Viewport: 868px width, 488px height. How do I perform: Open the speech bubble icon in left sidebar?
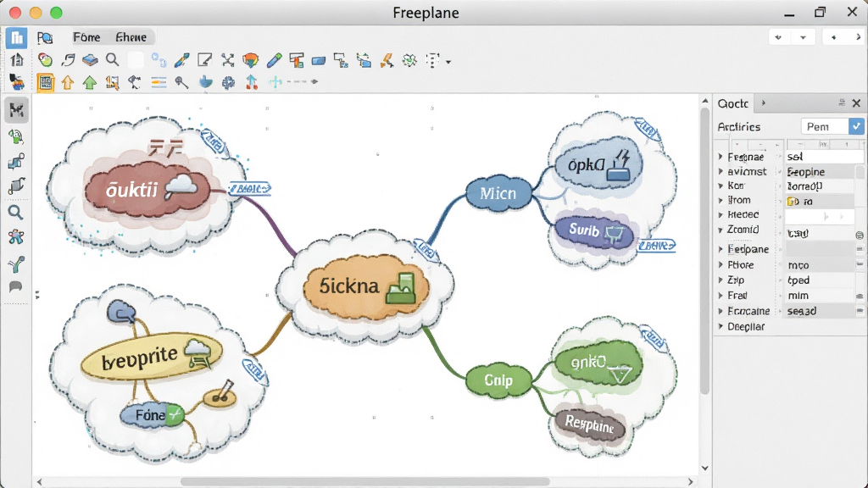click(x=15, y=286)
